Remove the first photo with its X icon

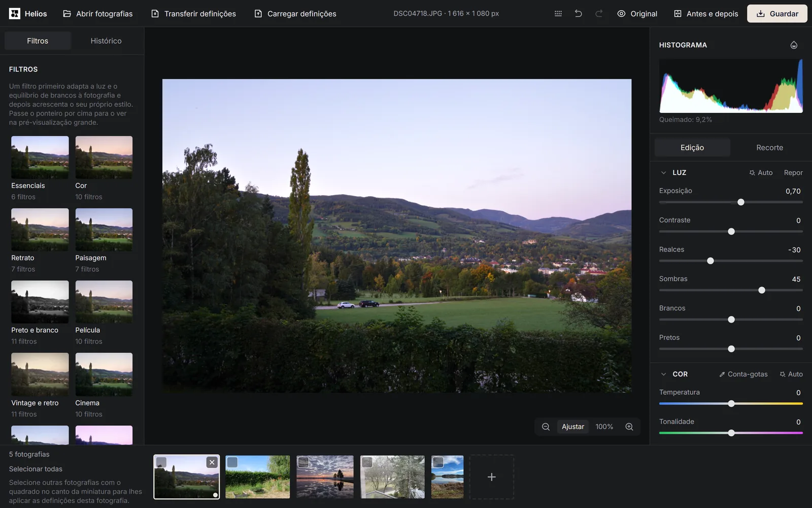(212, 462)
